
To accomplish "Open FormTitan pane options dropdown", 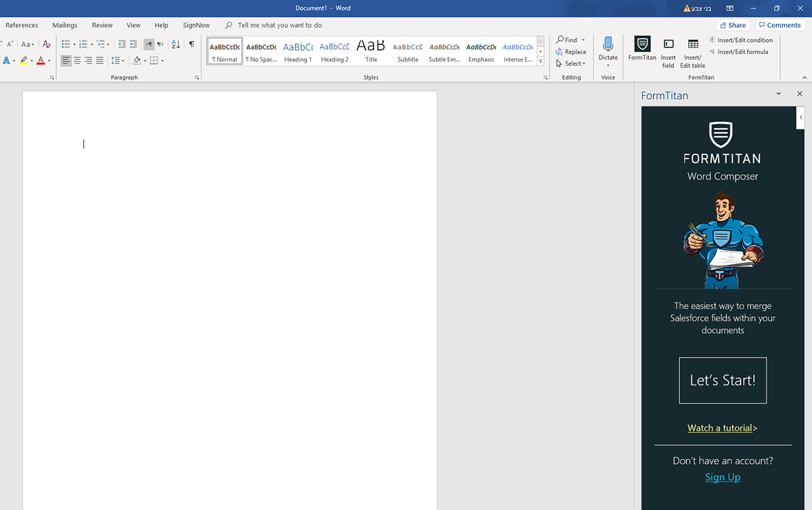I will point(779,94).
